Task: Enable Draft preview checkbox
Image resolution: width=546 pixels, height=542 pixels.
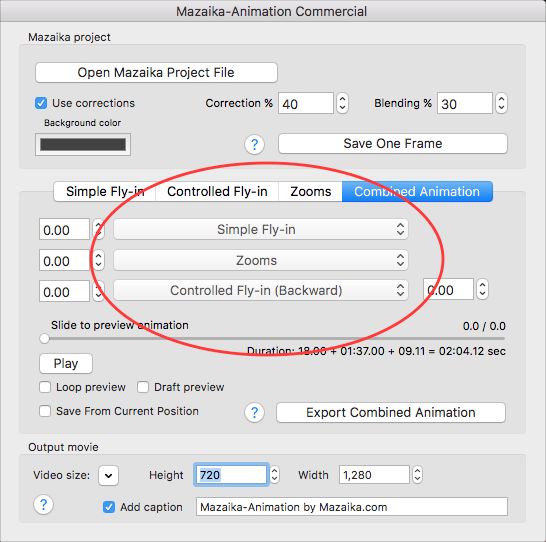Action: 143,387
